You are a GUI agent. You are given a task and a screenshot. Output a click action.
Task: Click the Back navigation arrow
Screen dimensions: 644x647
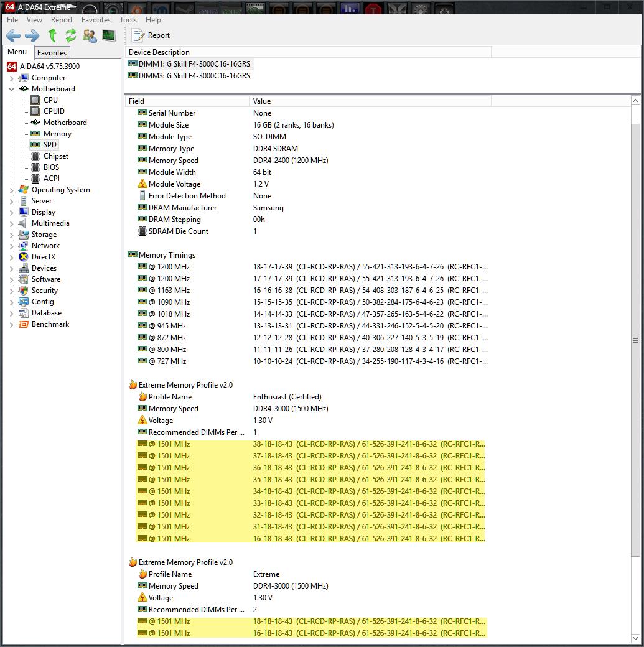(x=13, y=36)
